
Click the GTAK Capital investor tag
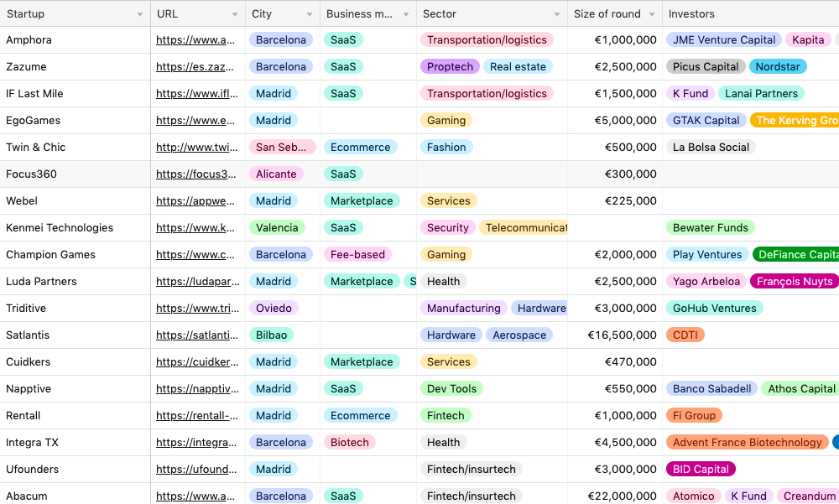tap(706, 121)
